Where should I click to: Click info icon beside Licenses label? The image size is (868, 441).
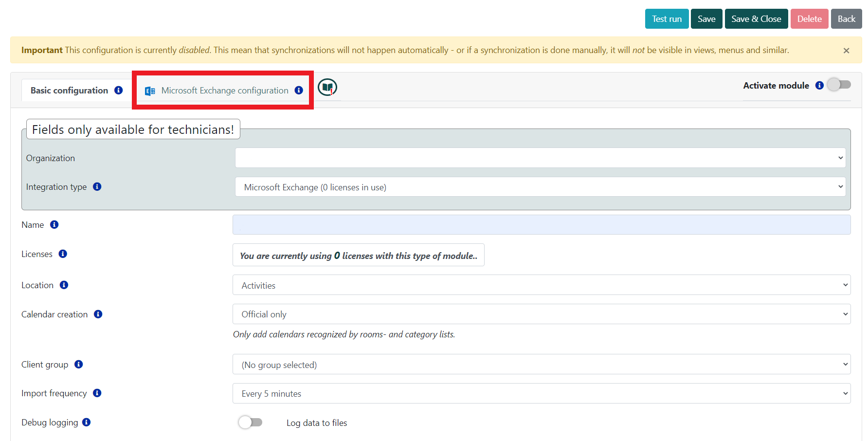(x=63, y=254)
